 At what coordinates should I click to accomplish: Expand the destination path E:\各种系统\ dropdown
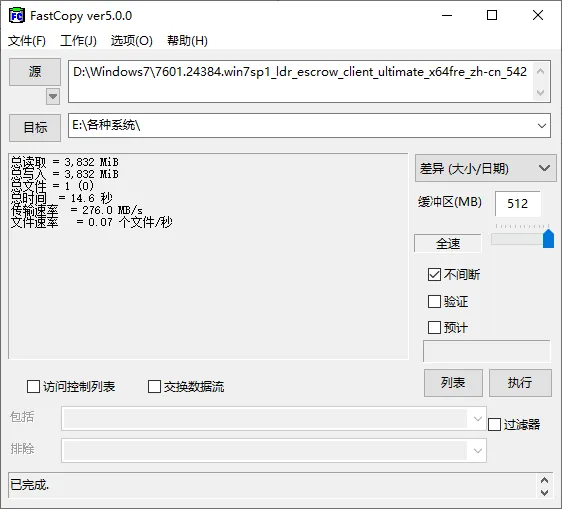[542, 125]
